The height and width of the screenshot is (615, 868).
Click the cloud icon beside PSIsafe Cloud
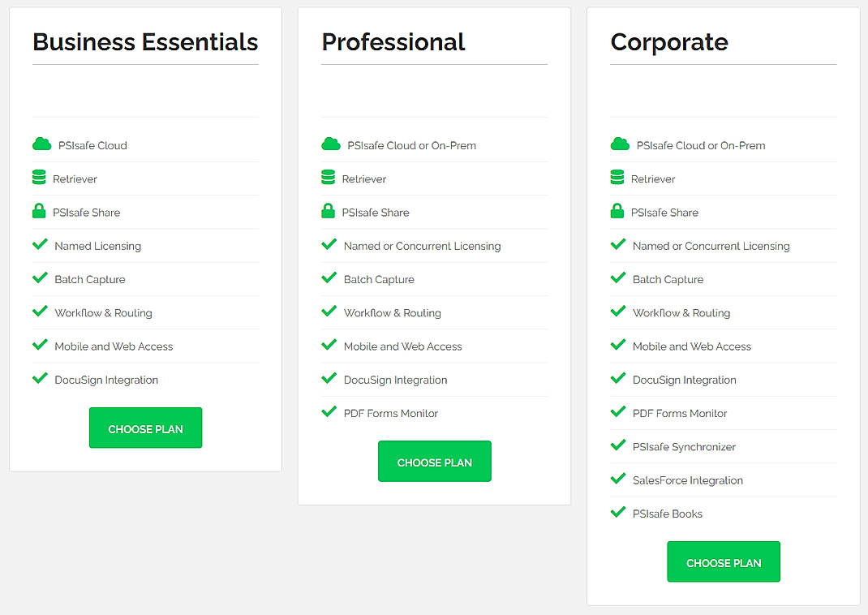(41, 144)
